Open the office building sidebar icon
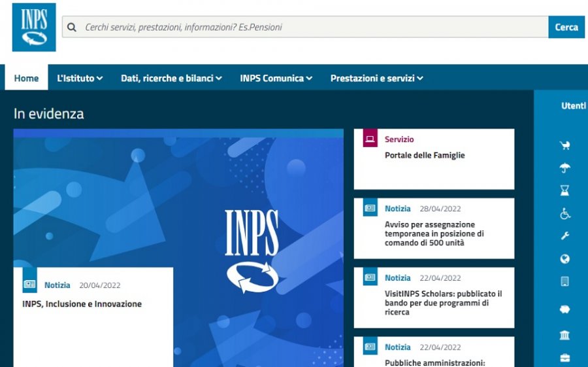Image resolution: width=588 pixels, height=367 pixels. pos(564,281)
